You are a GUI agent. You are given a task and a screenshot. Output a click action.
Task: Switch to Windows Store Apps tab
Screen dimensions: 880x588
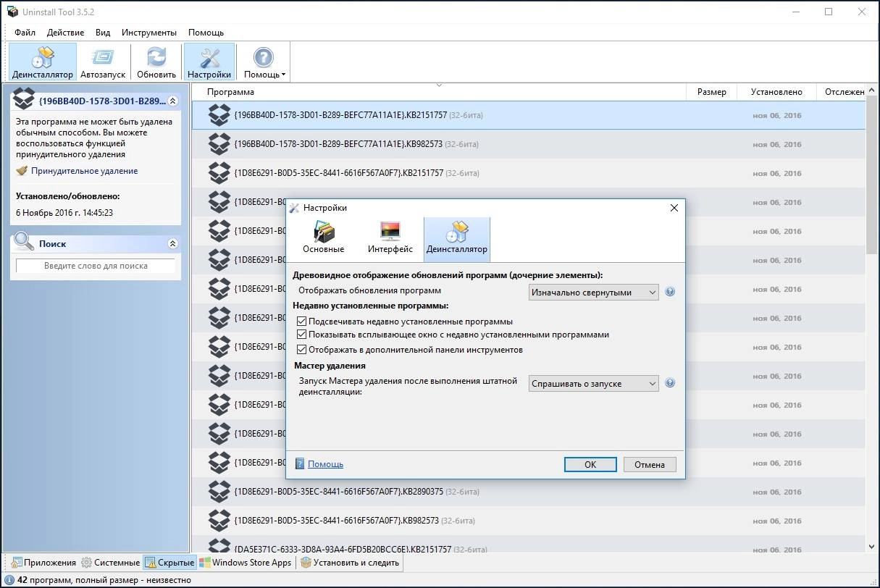[246, 563]
